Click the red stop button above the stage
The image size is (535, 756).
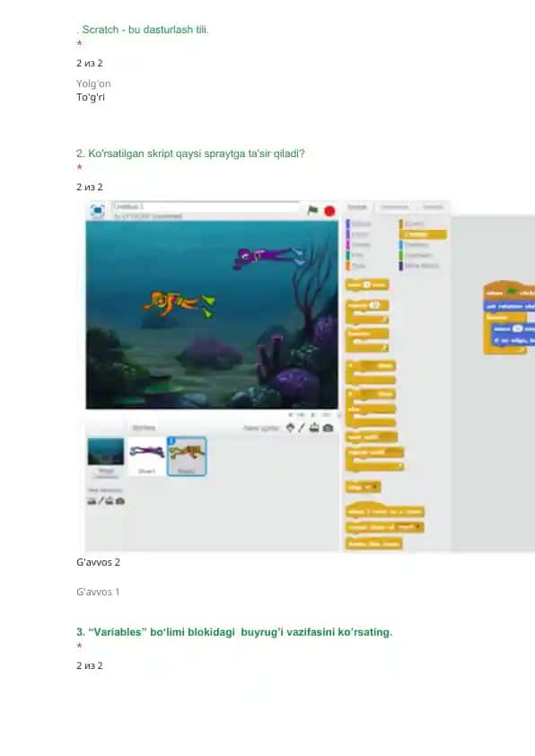tap(329, 211)
